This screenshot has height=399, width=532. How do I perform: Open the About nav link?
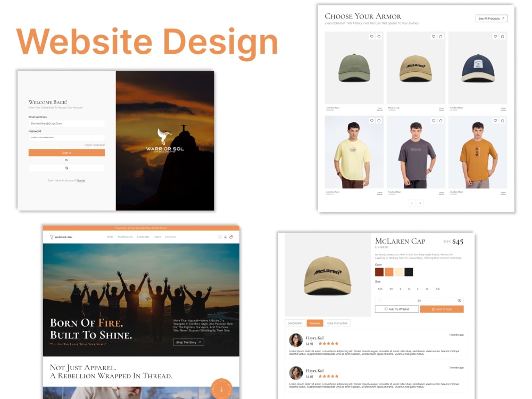coord(157,237)
